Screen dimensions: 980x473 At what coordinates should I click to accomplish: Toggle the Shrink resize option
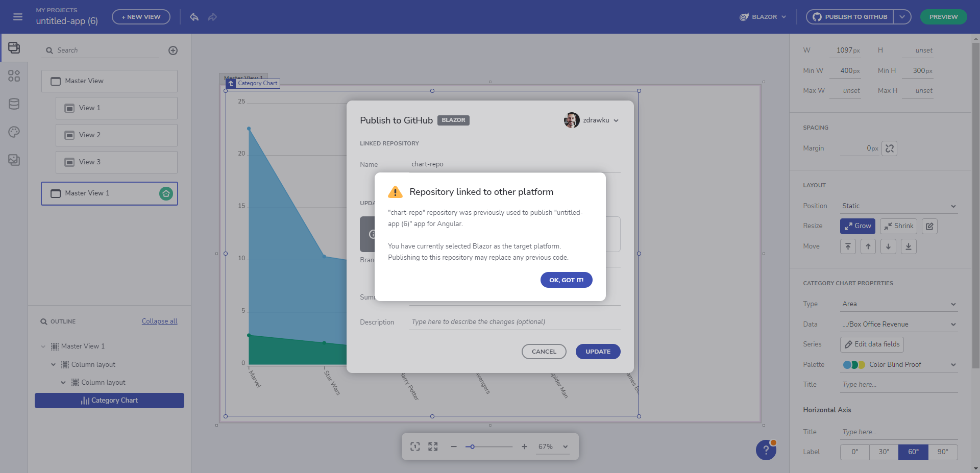tap(898, 226)
